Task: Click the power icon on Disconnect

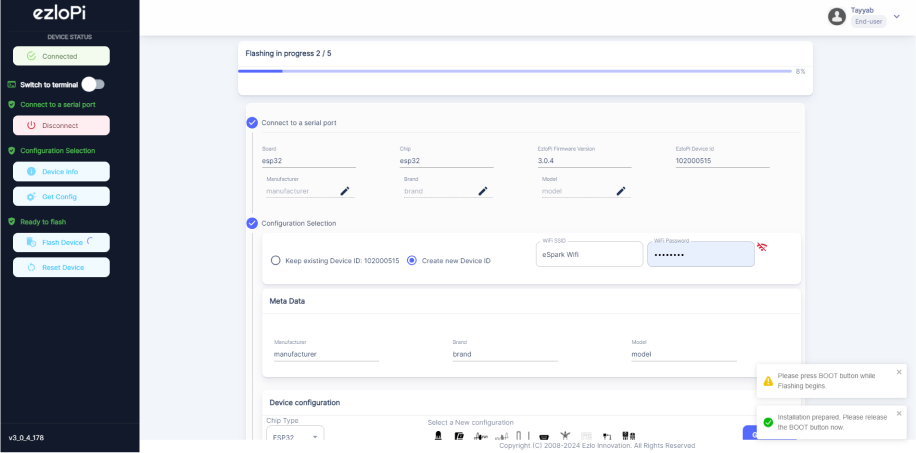Action: (32, 126)
